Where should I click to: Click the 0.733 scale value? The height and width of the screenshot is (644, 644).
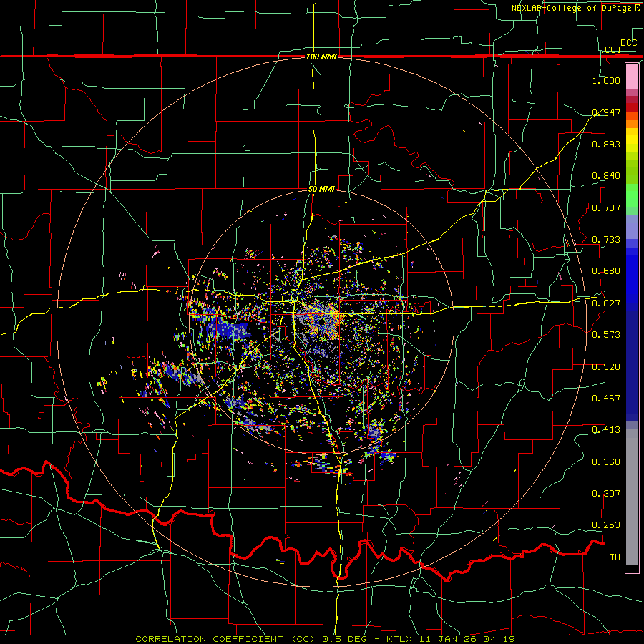[x=606, y=240]
